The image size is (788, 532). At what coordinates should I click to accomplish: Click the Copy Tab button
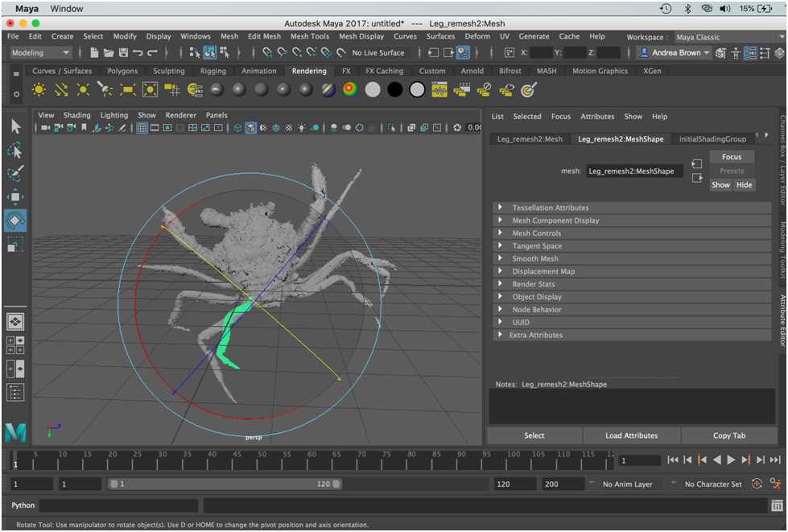729,435
